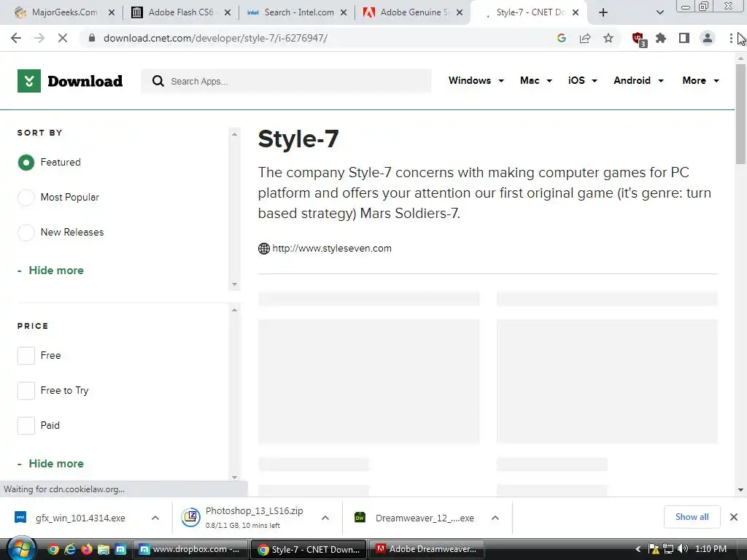Open the tab search chevron

coord(659,13)
